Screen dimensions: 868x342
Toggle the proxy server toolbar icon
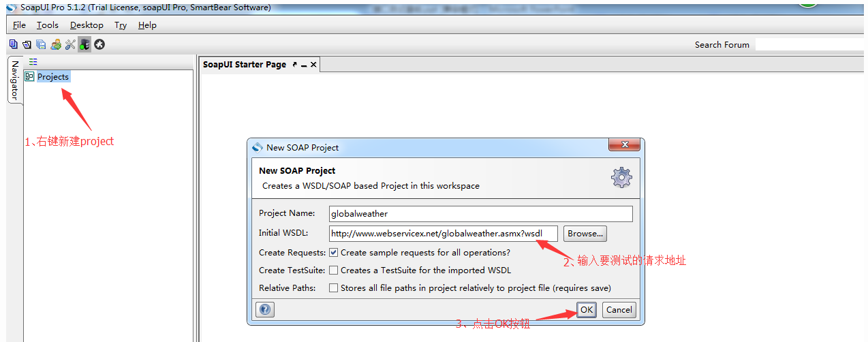pos(84,44)
